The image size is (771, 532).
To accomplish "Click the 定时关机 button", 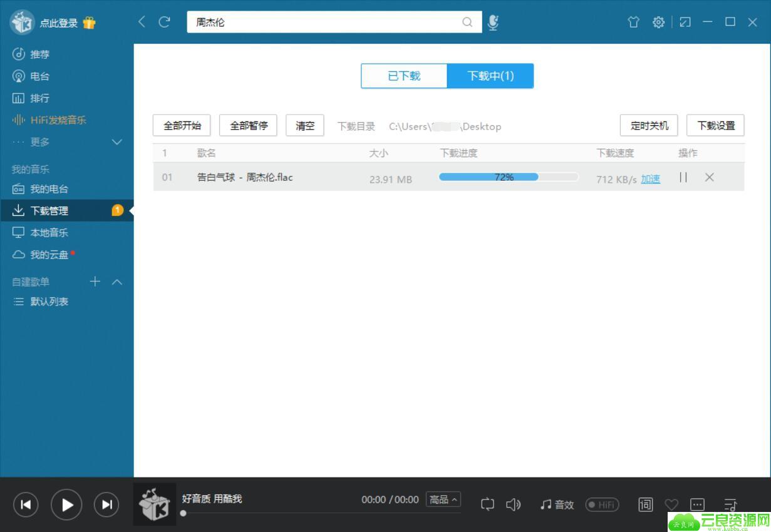I will [x=649, y=125].
